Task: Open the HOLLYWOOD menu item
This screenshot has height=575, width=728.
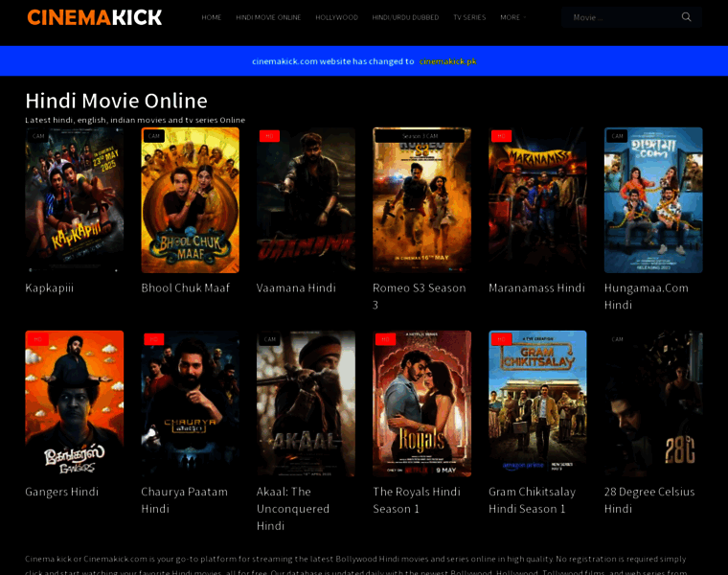Action: (336, 17)
